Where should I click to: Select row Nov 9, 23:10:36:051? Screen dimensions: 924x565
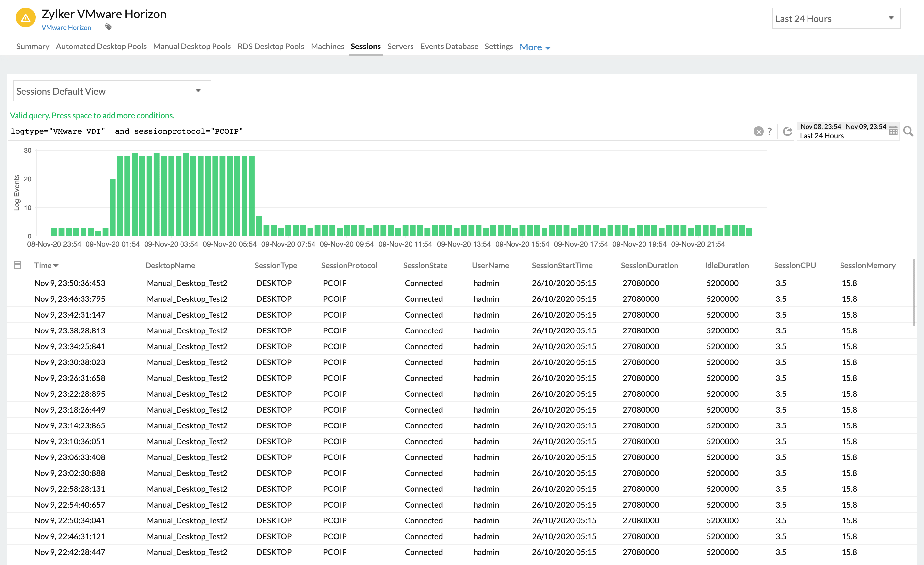click(x=462, y=441)
